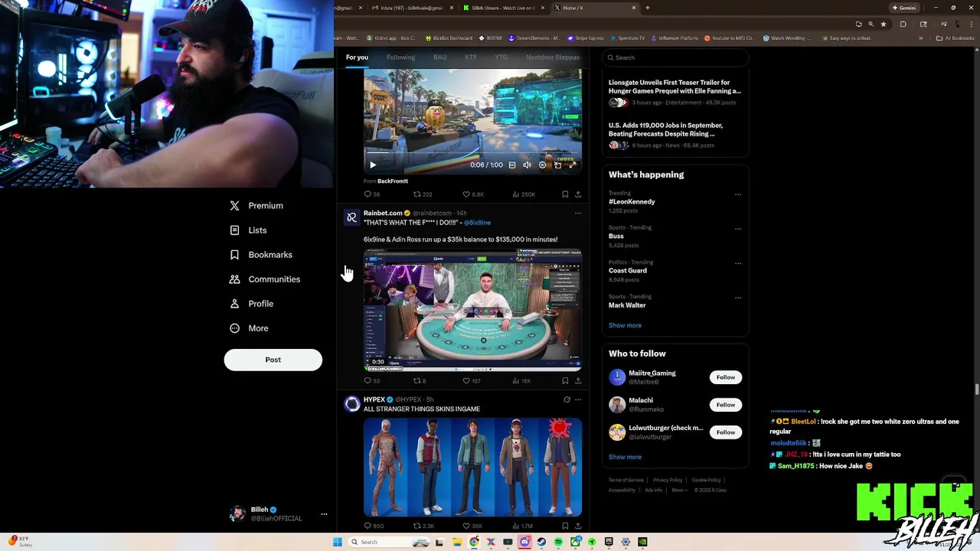Seek on the BackFromIt video progress bar
The height and width of the screenshot is (551, 980).
click(472, 153)
